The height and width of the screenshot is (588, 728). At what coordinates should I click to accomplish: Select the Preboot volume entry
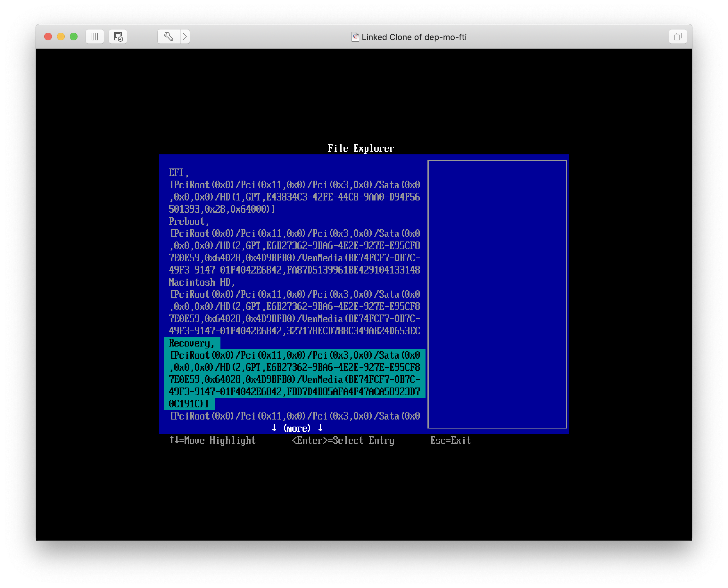(188, 222)
